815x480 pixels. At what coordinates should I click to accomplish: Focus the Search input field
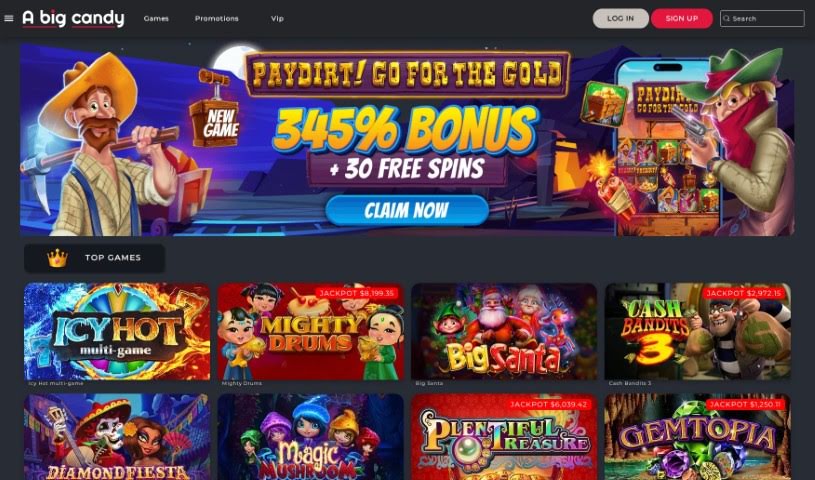(762, 18)
